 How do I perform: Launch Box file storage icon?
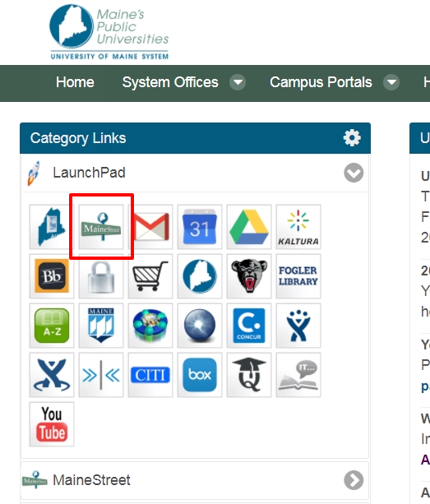tap(200, 375)
